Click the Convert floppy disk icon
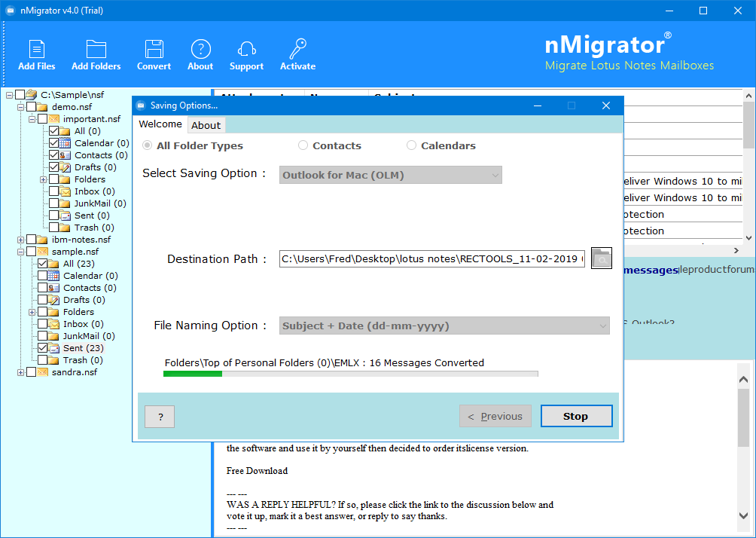Screen dimensions: 756x538 154,49
